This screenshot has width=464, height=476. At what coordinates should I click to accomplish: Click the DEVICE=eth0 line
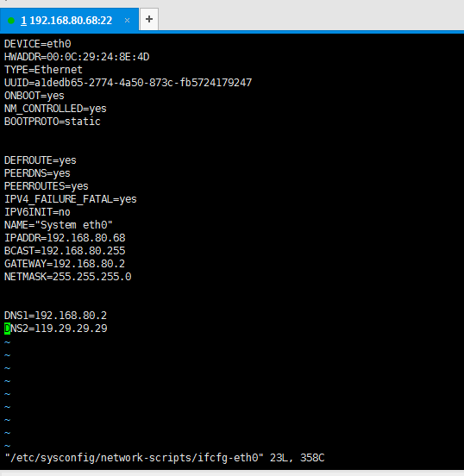pyautogui.click(x=38, y=44)
